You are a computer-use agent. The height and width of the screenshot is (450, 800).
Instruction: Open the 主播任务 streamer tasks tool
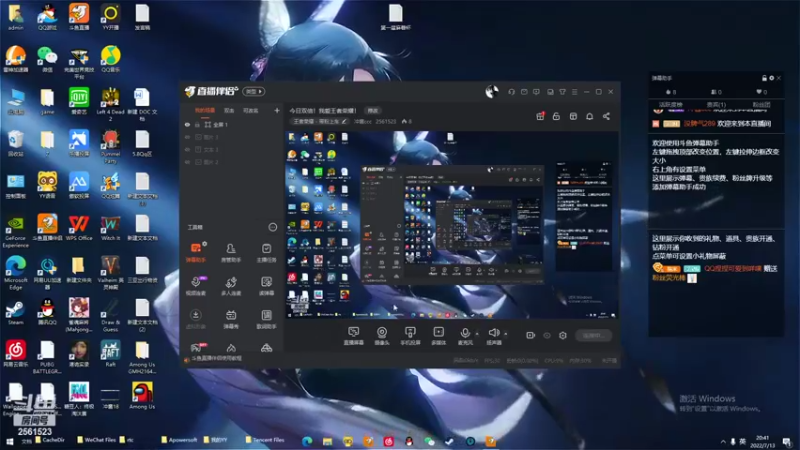pyautogui.click(x=266, y=253)
